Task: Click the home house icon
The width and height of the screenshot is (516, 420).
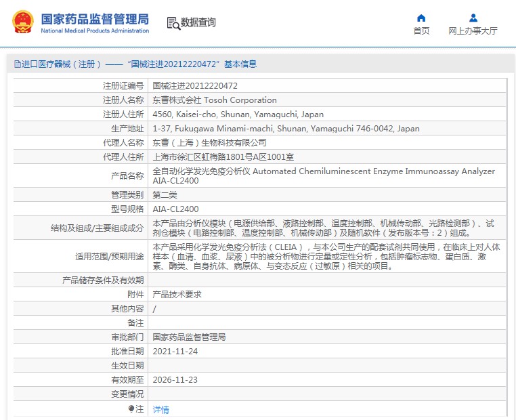Action: pos(421,18)
